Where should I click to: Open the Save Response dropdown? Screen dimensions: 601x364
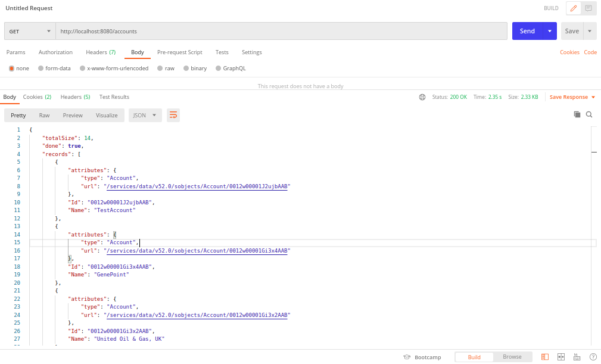pos(572,97)
